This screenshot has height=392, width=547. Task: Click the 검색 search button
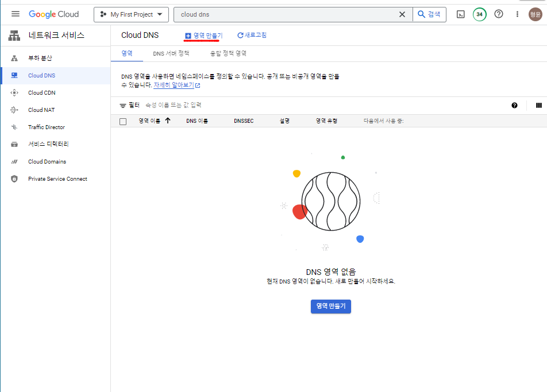pyautogui.click(x=429, y=14)
